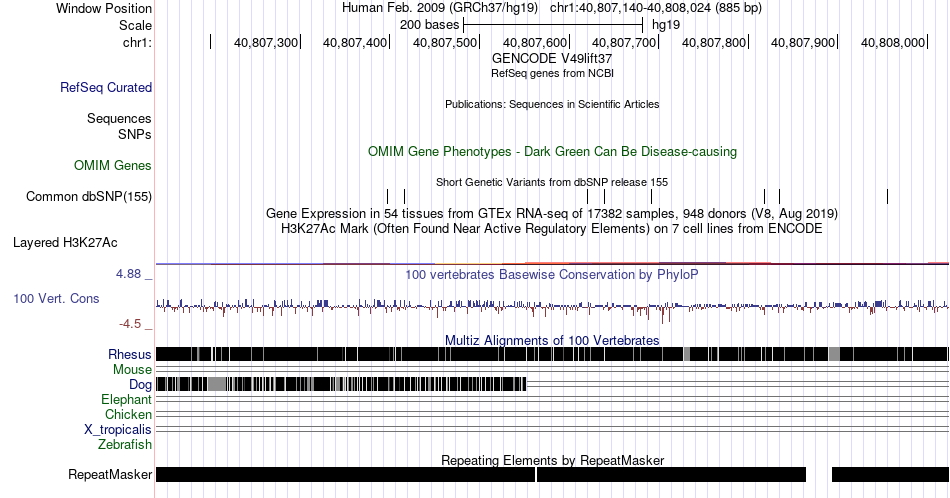This screenshot has height=498, width=950.
Task: Click the RefSeq genes from NCBI title
Action: click(552, 73)
